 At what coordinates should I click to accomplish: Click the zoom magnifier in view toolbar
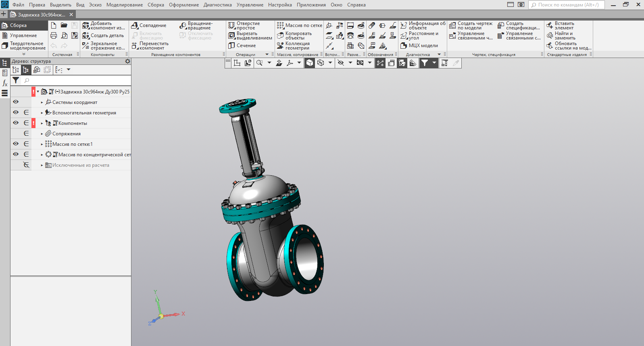click(x=259, y=63)
